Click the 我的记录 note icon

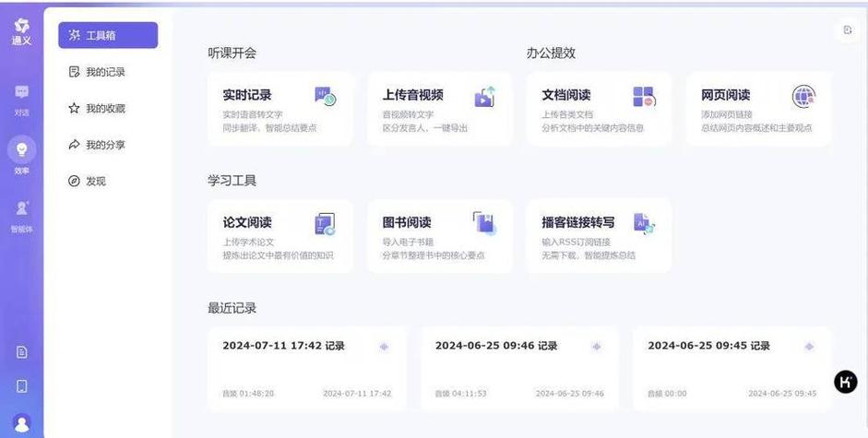click(x=74, y=72)
